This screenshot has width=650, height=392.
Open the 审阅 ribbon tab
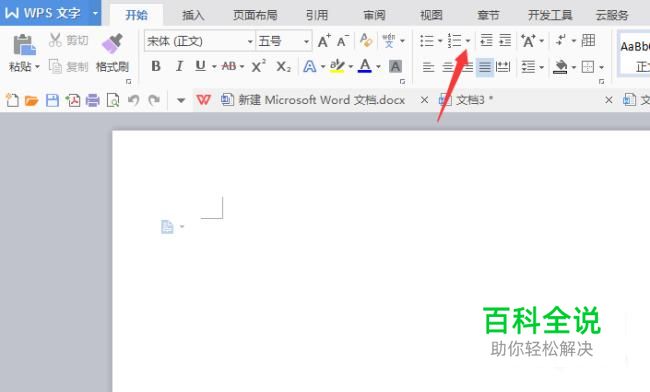pyautogui.click(x=374, y=15)
